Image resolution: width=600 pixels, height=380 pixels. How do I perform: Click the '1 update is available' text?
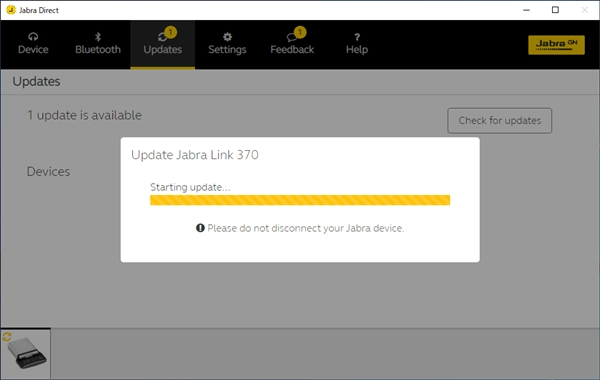tap(84, 115)
